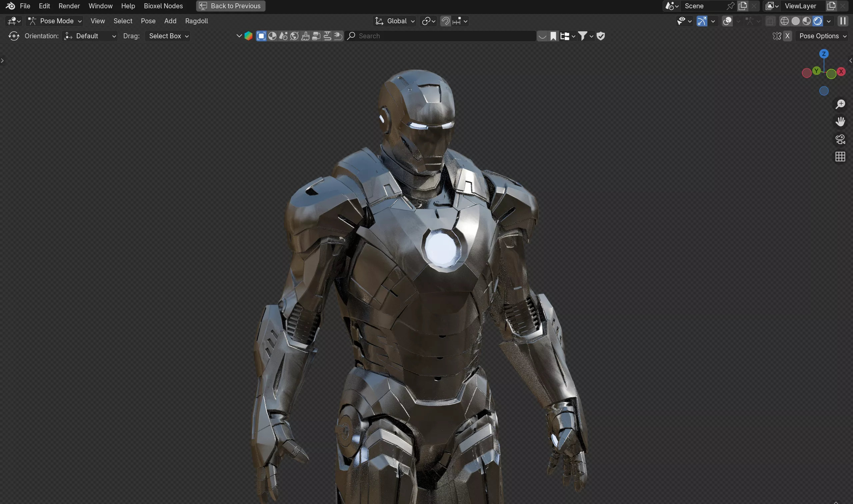The height and width of the screenshot is (504, 853).
Task: Open the Pose menu
Action: pos(148,21)
